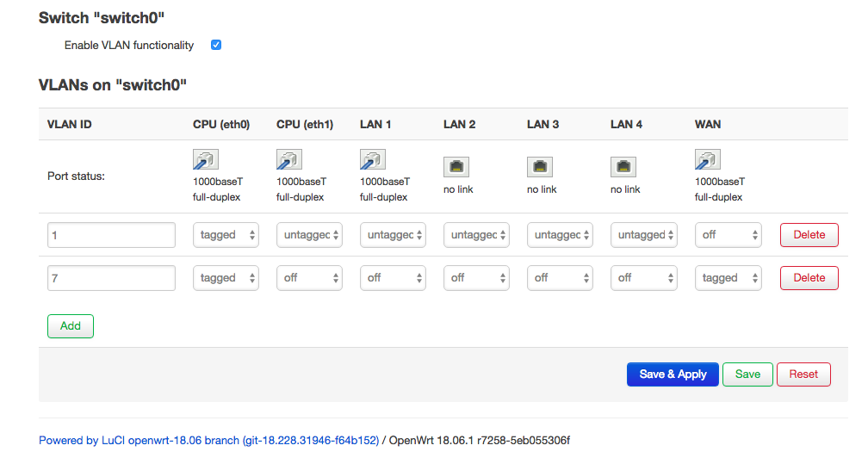Open the Powered by LuCI link
The height and width of the screenshot is (464, 868).
click(208, 440)
